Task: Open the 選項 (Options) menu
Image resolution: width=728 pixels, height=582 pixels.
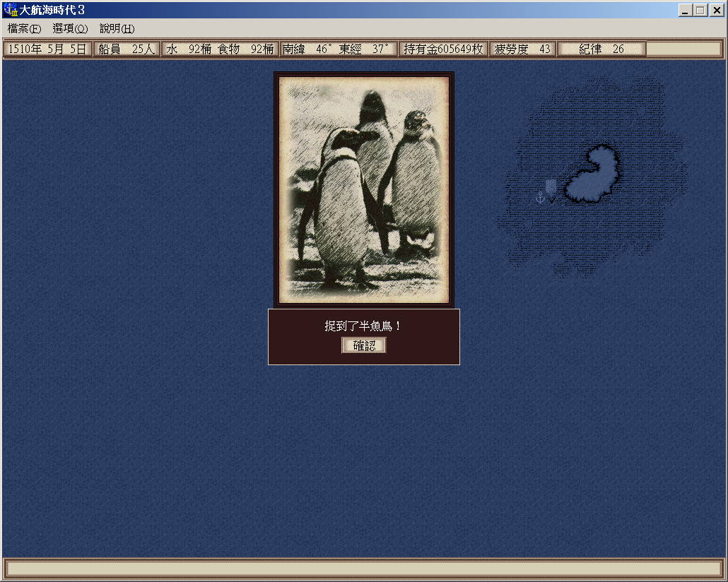Action: [70, 29]
